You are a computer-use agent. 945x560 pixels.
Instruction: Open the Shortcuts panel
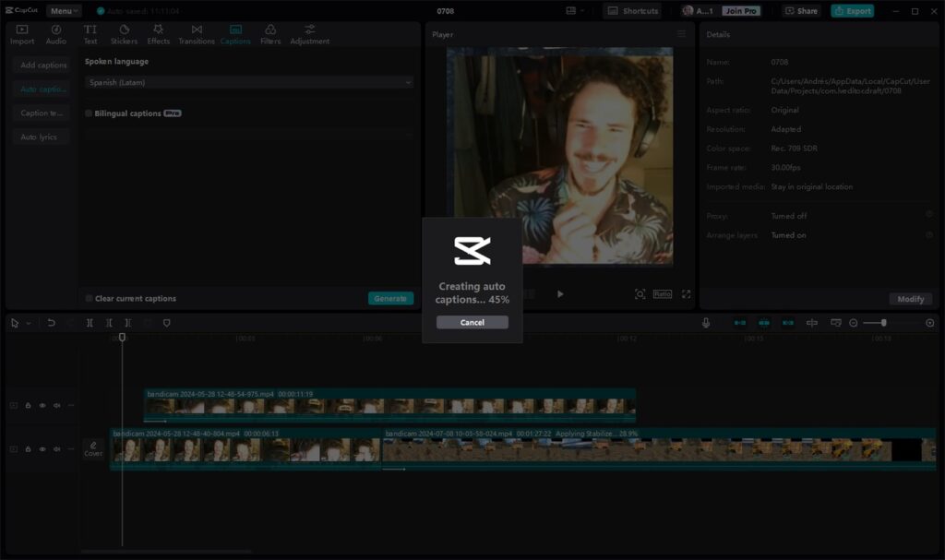tap(632, 11)
